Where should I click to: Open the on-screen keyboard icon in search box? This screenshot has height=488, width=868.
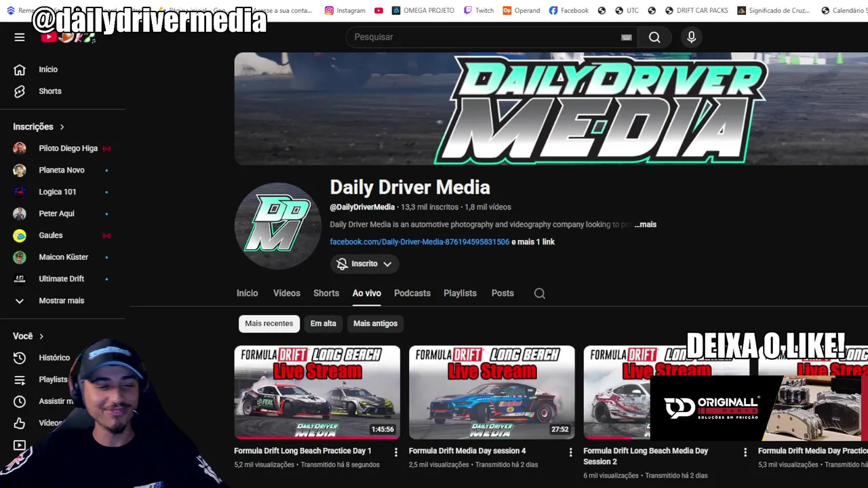click(627, 37)
